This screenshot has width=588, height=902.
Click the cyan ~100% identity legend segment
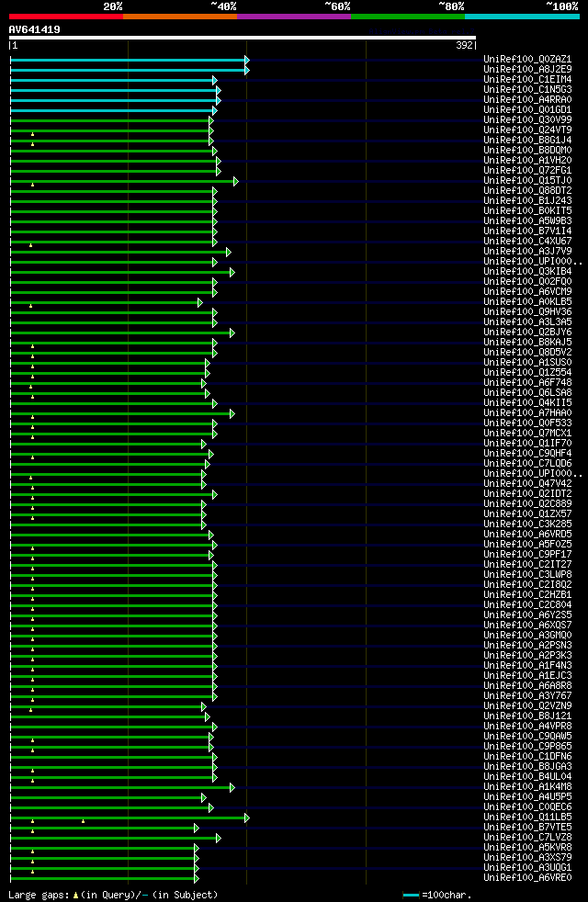(x=522, y=17)
